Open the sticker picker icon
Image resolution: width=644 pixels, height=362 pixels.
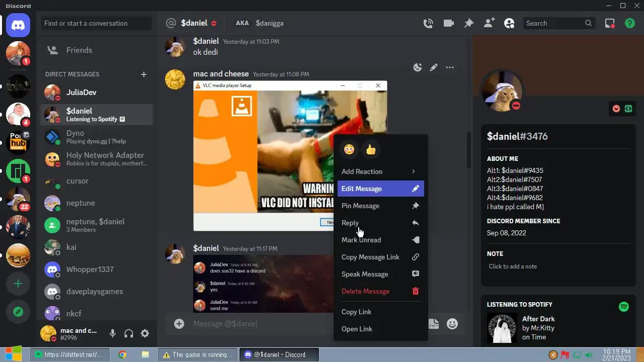pyautogui.click(x=433, y=324)
